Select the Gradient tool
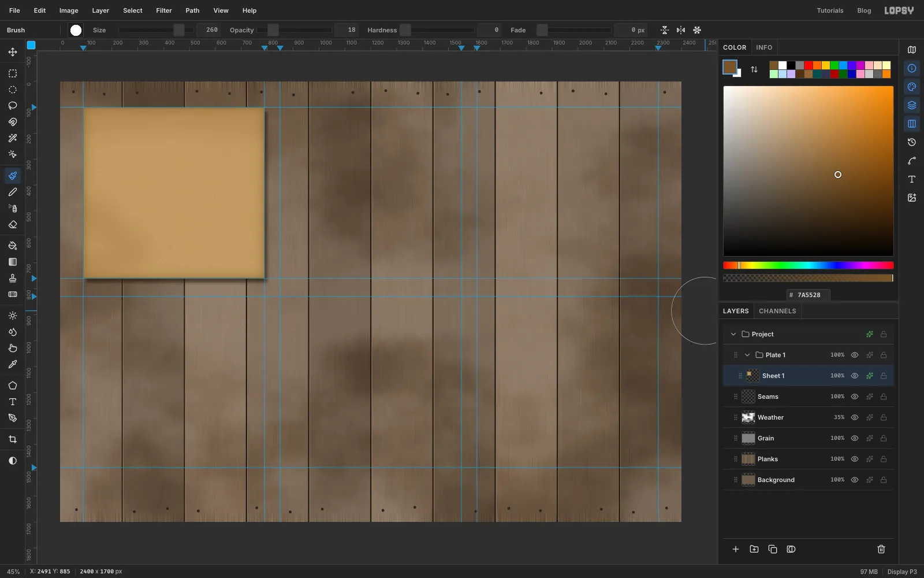 pyautogui.click(x=13, y=262)
